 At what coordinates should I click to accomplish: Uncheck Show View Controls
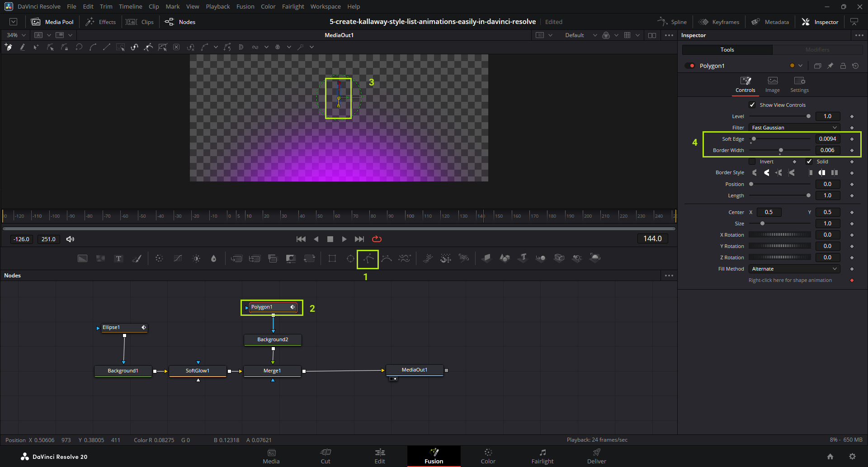click(x=752, y=105)
